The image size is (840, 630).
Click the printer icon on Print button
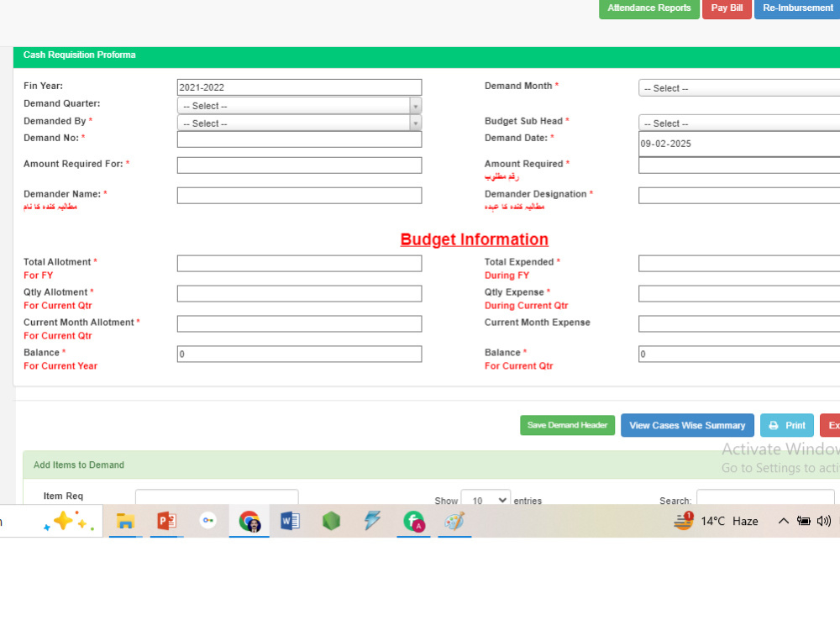pos(774,425)
